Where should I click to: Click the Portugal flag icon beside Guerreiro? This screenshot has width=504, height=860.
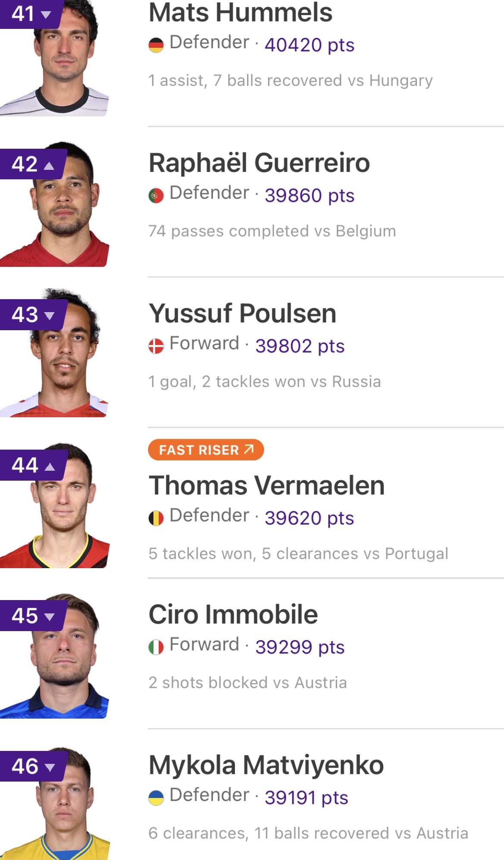156,195
